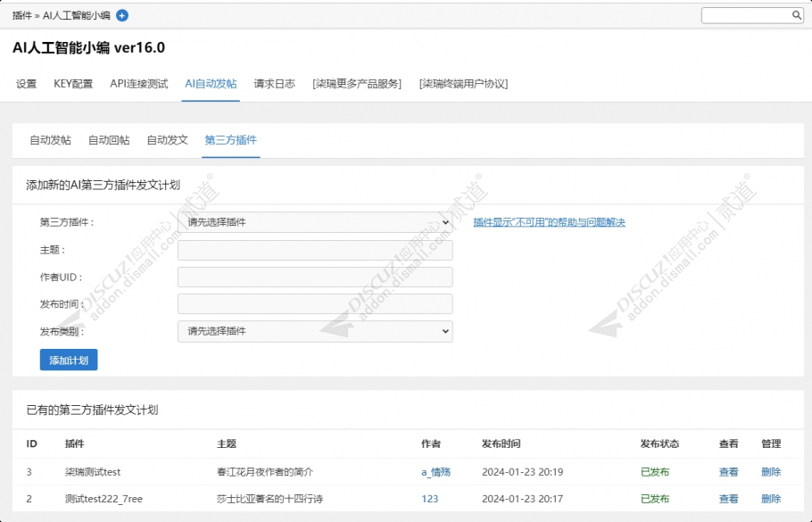Select the 第三方插件 sub-tab
The width and height of the screenshot is (812, 522).
(x=231, y=140)
